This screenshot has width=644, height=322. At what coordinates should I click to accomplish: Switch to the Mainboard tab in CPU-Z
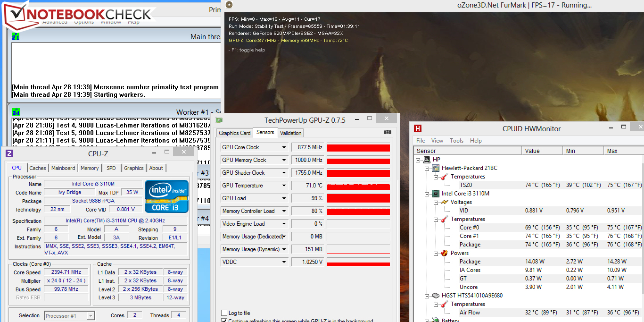tap(63, 168)
